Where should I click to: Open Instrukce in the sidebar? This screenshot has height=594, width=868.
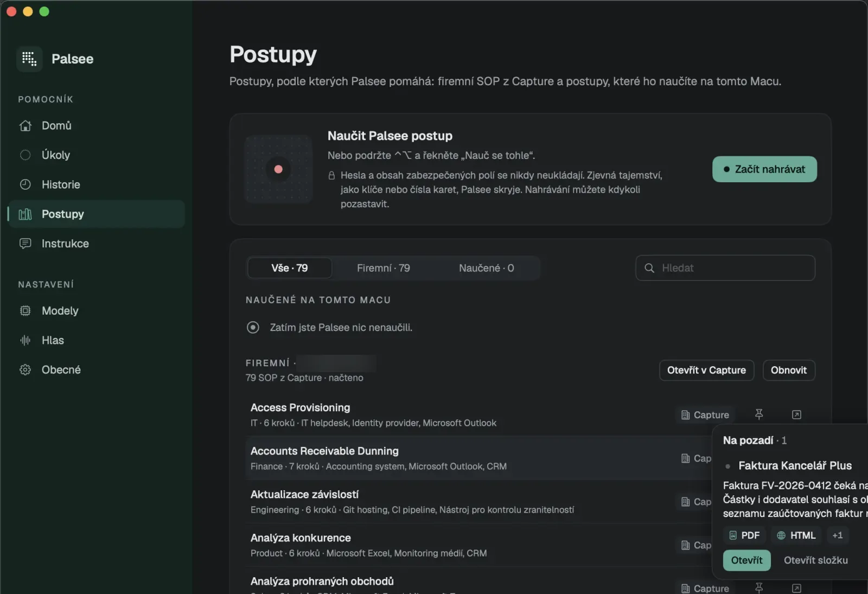97,244
